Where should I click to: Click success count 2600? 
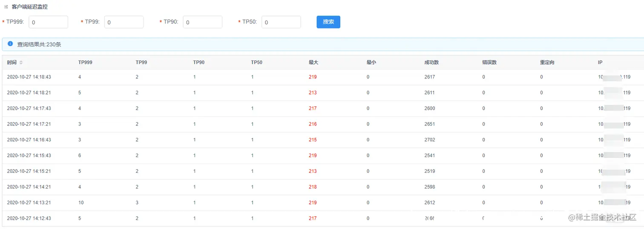click(430, 109)
